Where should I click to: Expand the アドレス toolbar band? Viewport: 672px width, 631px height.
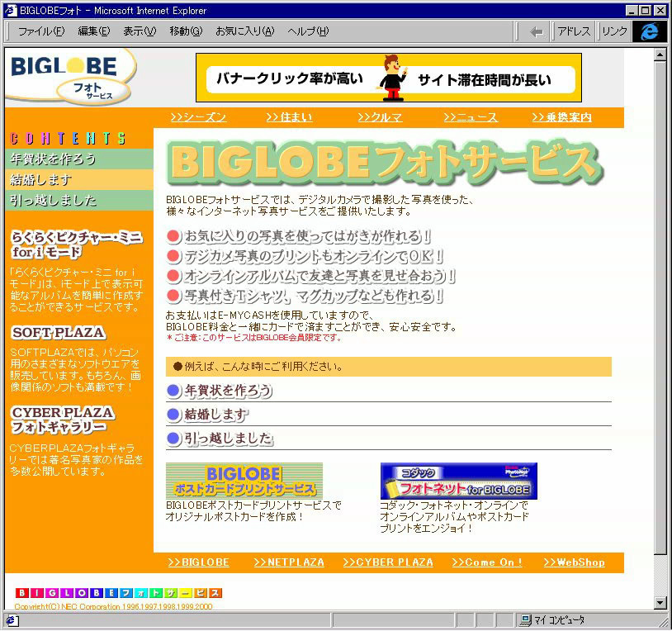(574, 31)
